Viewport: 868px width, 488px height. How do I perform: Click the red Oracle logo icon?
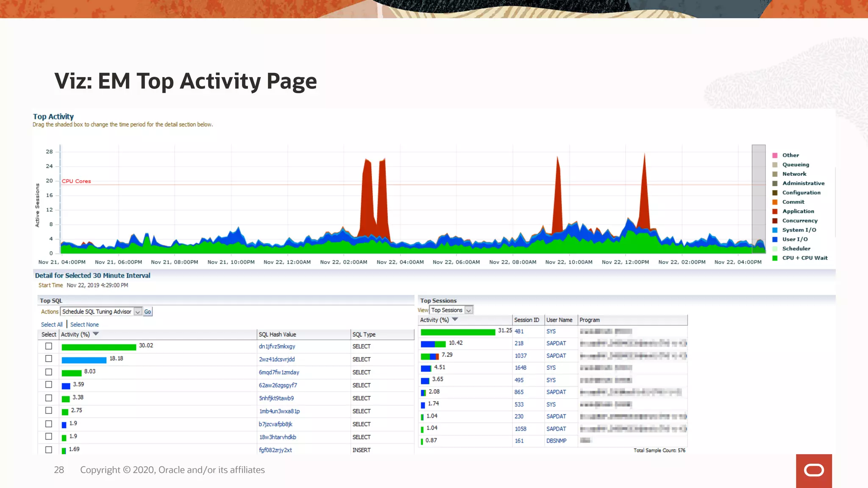coord(814,471)
